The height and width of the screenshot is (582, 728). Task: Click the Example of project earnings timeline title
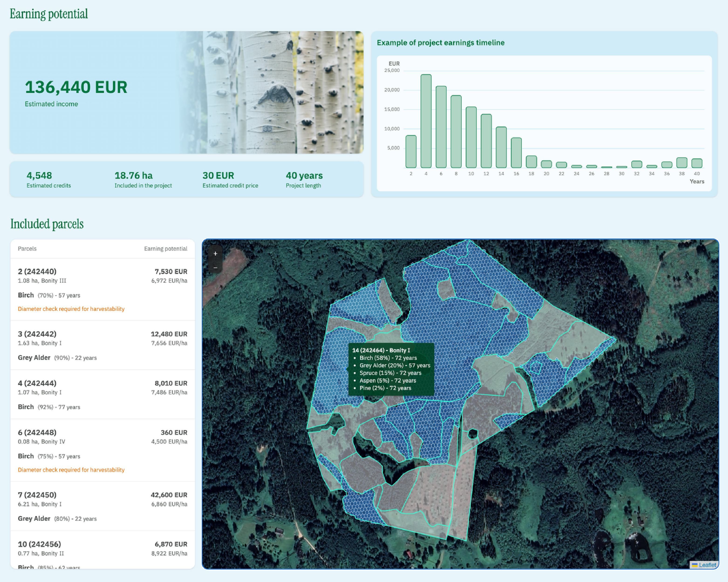441,43
